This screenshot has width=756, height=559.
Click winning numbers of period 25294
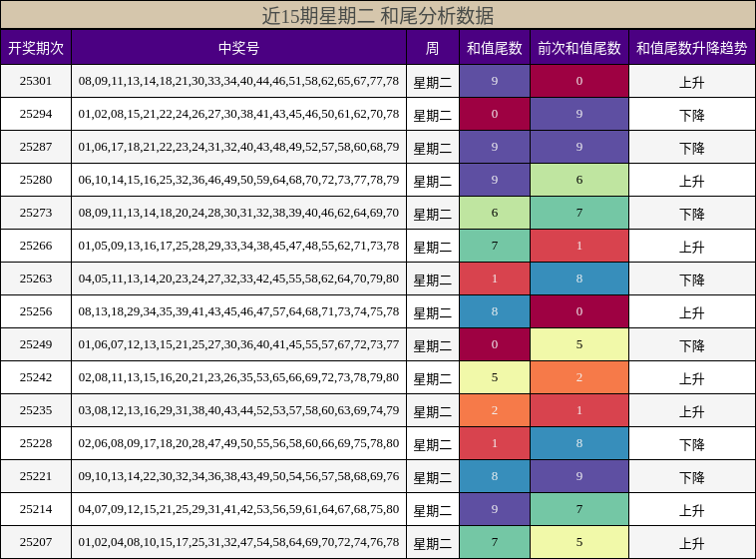click(238, 114)
